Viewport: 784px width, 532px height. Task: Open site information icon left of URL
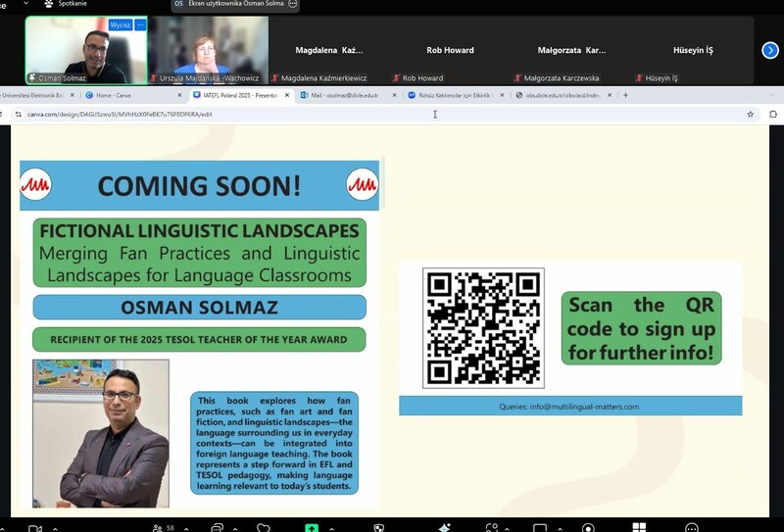click(x=18, y=115)
